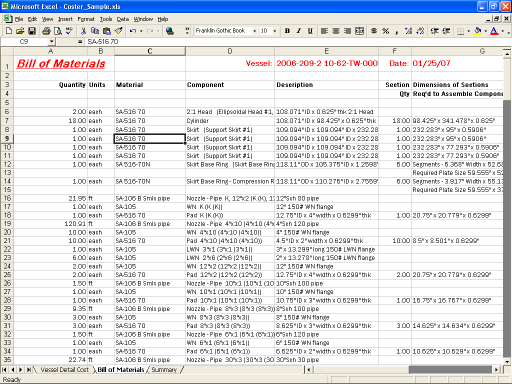This screenshot has height=384, width=512.
Task: Decrease the cell indent
Action: 434,31
